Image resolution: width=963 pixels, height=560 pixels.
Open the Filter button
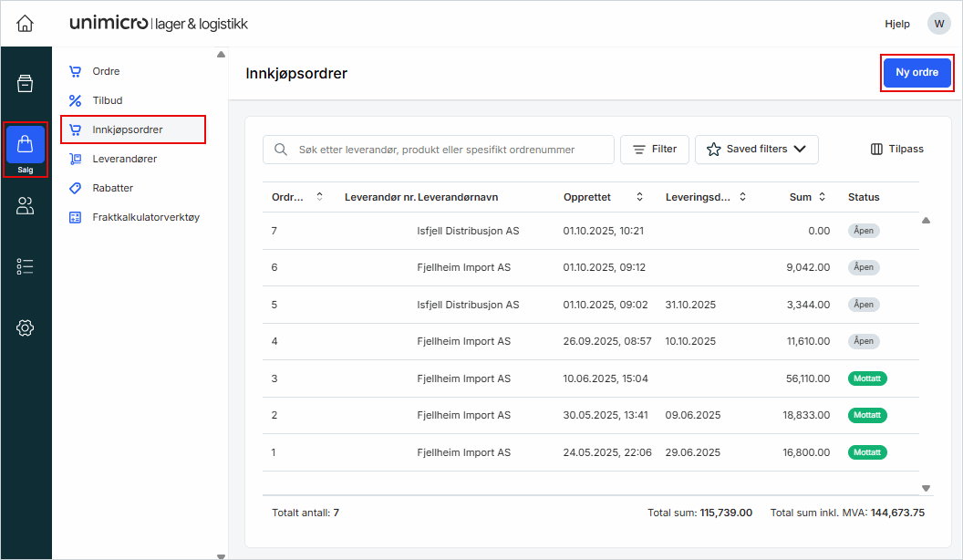655,150
